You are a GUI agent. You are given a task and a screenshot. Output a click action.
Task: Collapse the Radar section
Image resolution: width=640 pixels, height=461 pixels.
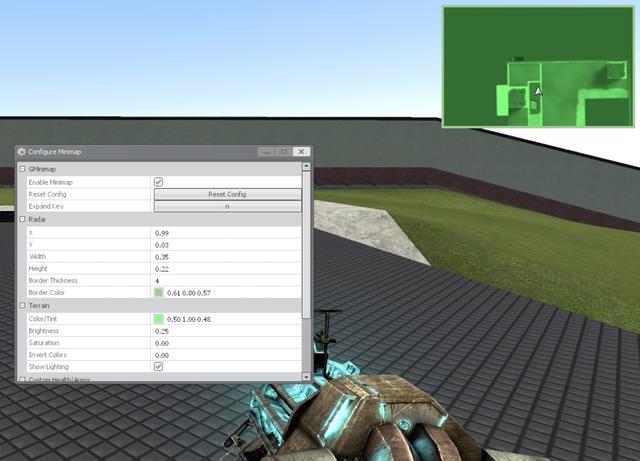coord(23,219)
